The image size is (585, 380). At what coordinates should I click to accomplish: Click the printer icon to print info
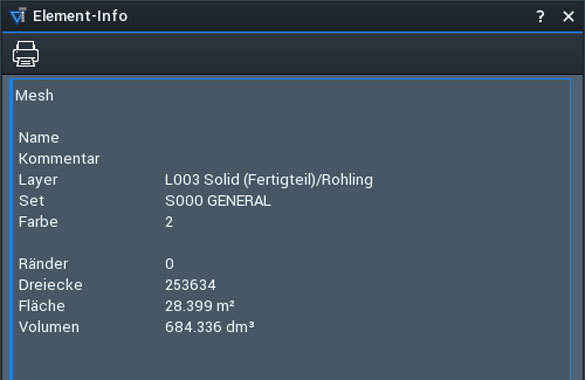26,54
